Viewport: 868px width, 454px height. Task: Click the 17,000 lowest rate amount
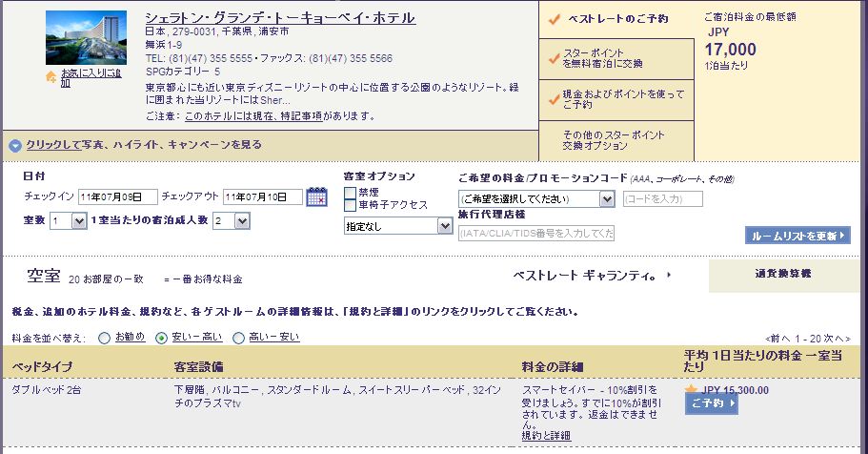pos(730,50)
